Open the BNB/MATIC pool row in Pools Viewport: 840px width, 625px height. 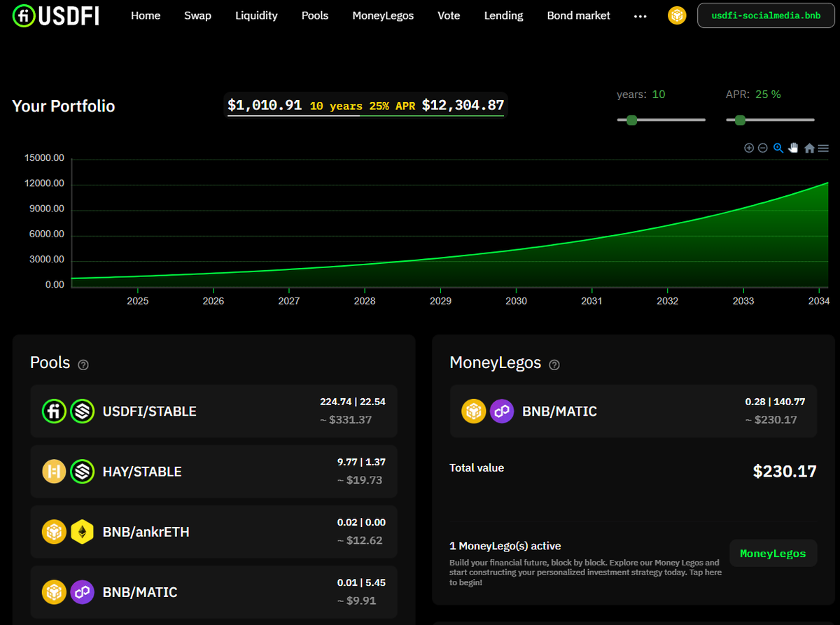[213, 592]
